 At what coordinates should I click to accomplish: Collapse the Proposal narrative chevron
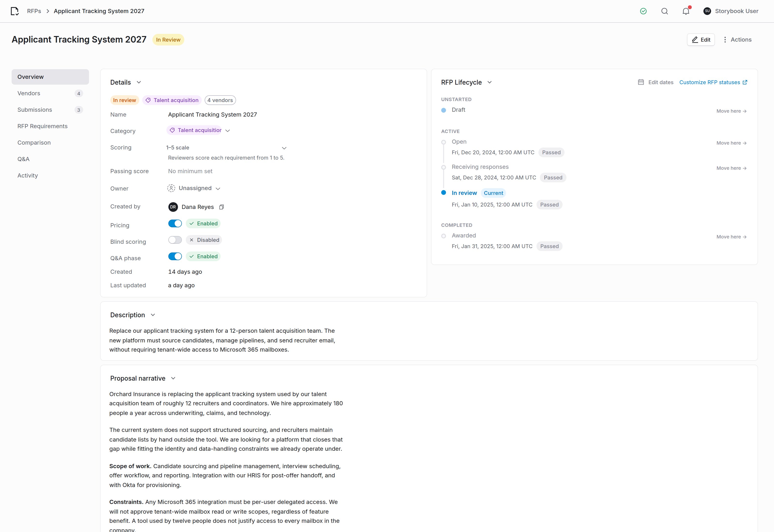pyautogui.click(x=173, y=378)
